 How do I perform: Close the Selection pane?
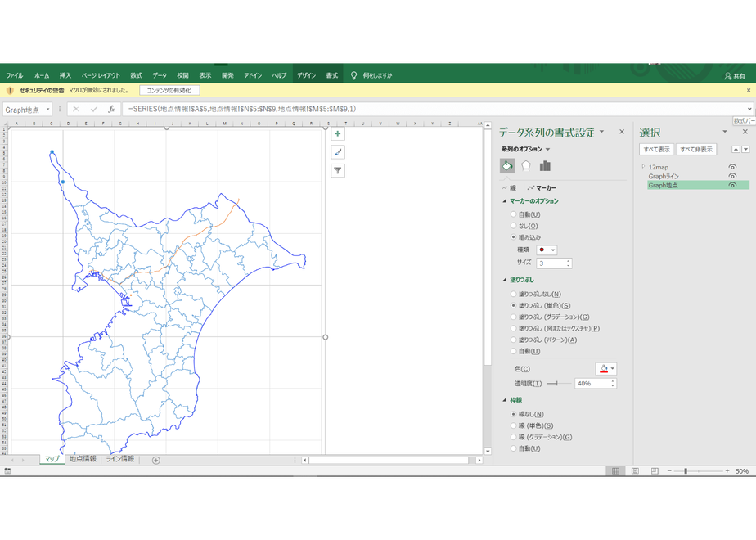(745, 132)
